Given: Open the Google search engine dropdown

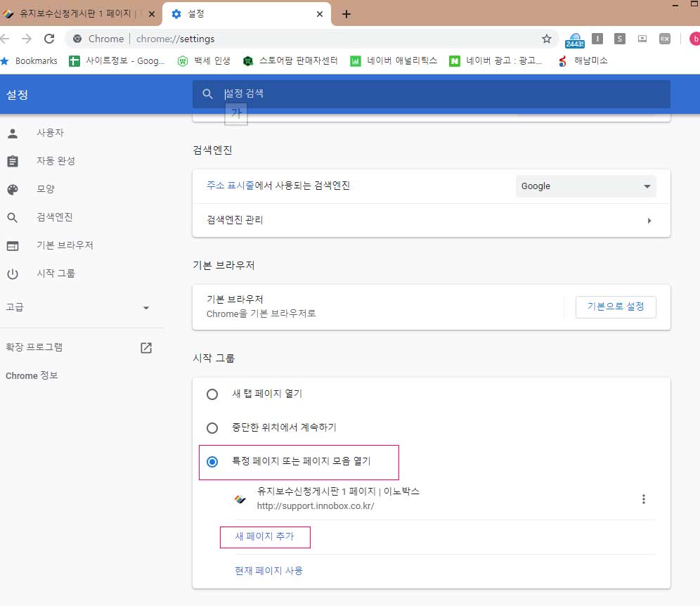Looking at the screenshot, I should click(x=585, y=186).
